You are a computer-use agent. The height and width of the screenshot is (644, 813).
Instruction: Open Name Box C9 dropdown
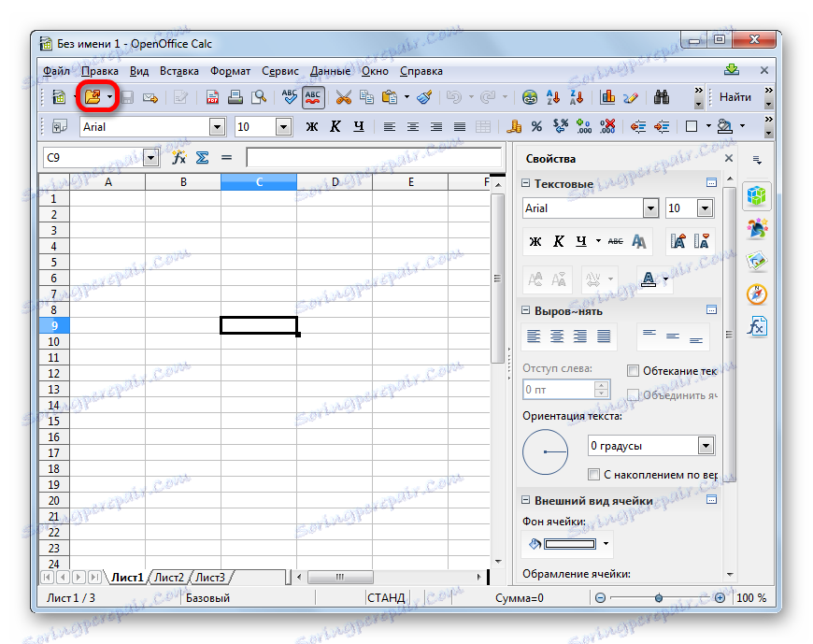pyautogui.click(x=150, y=158)
